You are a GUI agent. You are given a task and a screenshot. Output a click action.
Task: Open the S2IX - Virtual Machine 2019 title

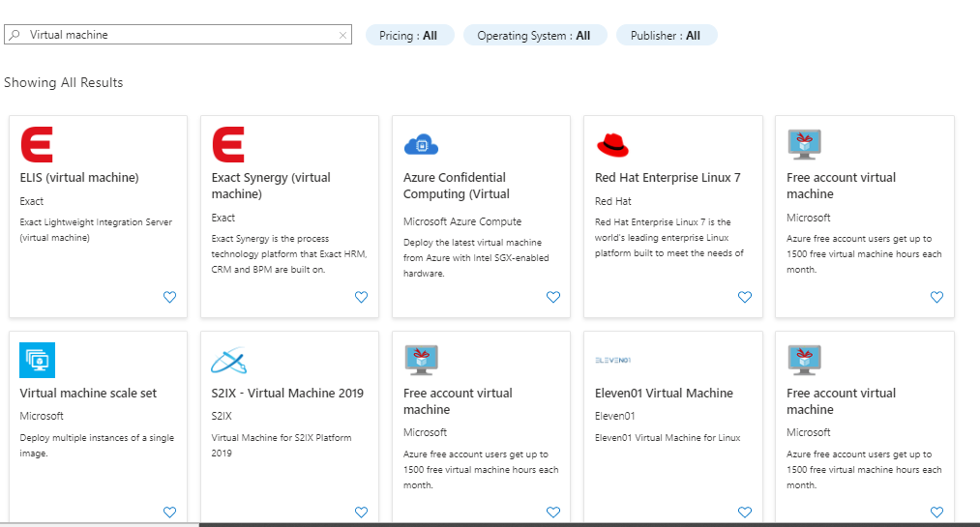click(287, 394)
